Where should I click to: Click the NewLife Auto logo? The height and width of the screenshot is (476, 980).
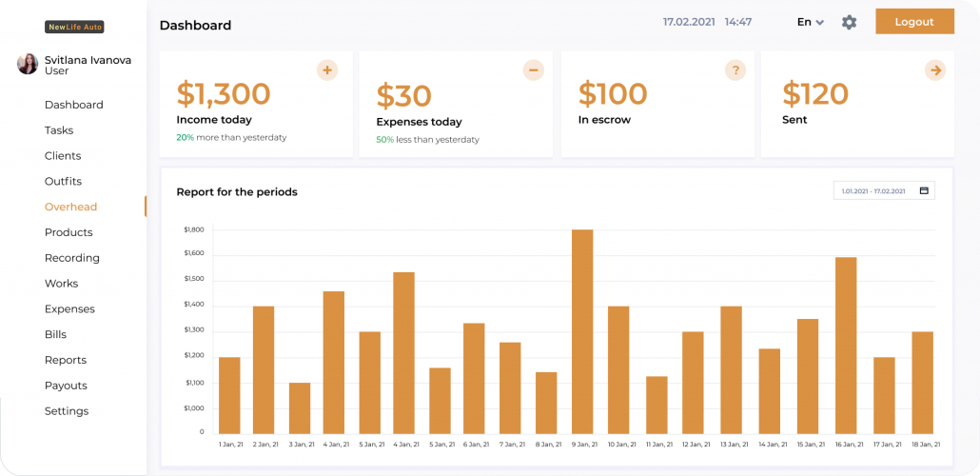pyautogui.click(x=74, y=27)
